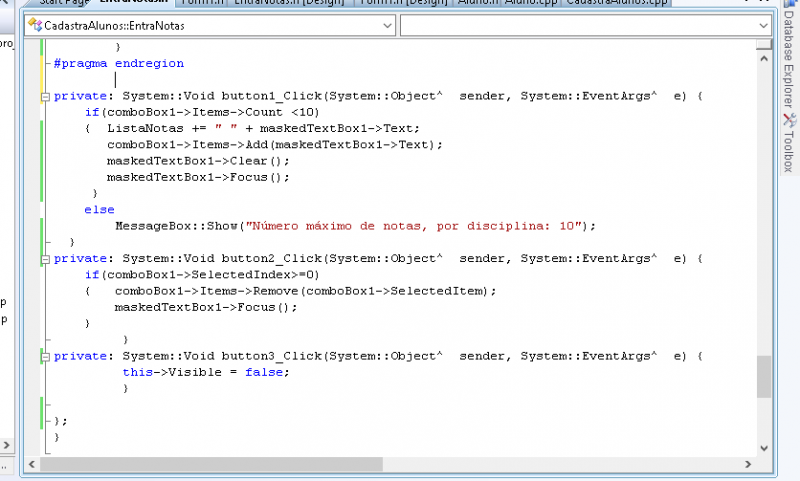Collapse the button1_Click method block
This screenshot has width=800, height=481.
point(44,97)
